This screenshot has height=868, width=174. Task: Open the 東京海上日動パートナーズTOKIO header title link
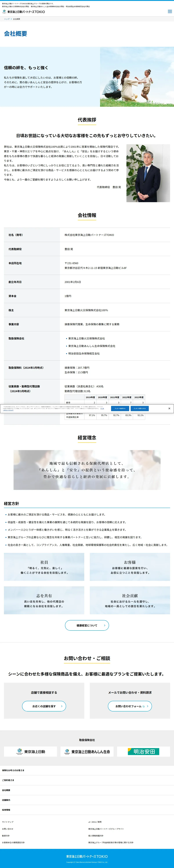click(26, 12)
